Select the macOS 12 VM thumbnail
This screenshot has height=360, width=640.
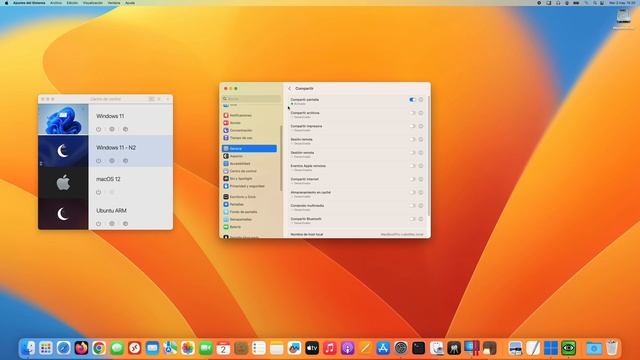point(63,182)
